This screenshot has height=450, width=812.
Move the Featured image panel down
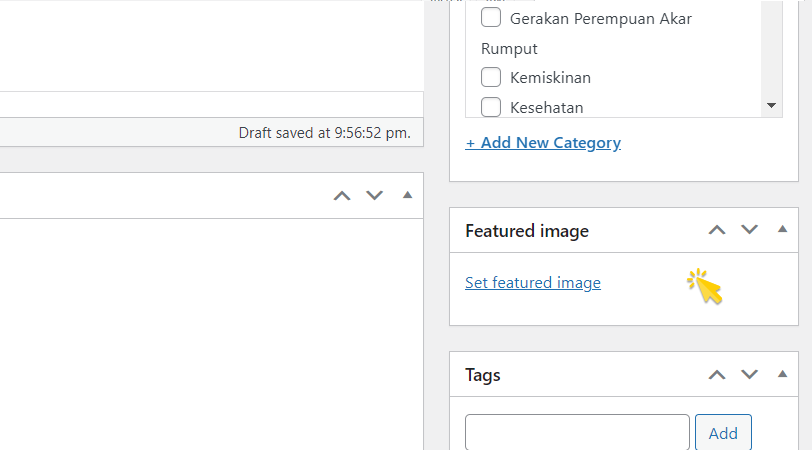pyautogui.click(x=750, y=230)
